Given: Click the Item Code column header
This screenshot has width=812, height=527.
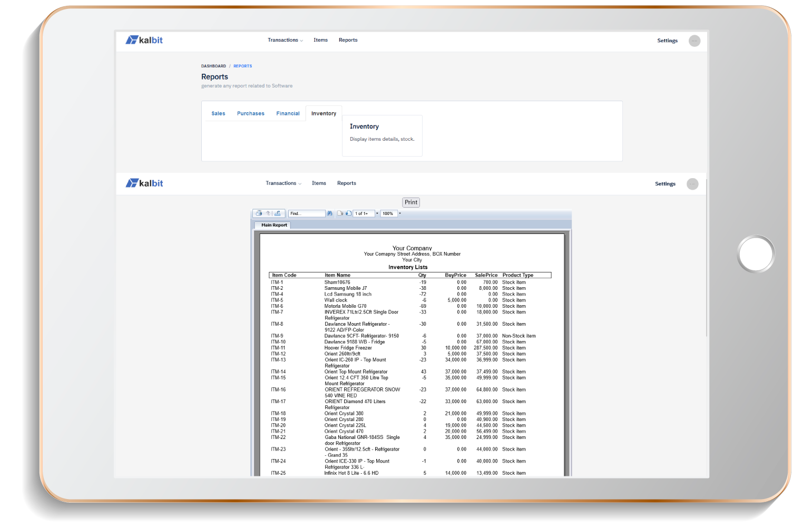Looking at the screenshot, I should 284,275.
